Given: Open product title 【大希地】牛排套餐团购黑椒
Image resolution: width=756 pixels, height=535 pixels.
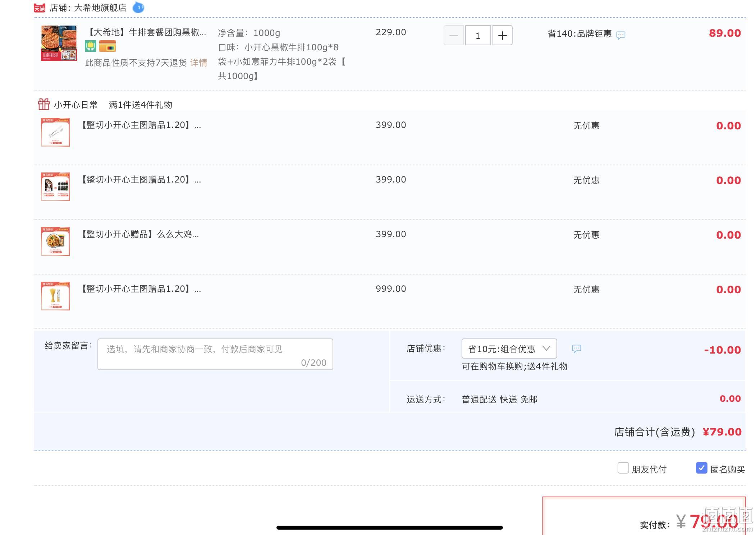Looking at the screenshot, I should point(146,32).
